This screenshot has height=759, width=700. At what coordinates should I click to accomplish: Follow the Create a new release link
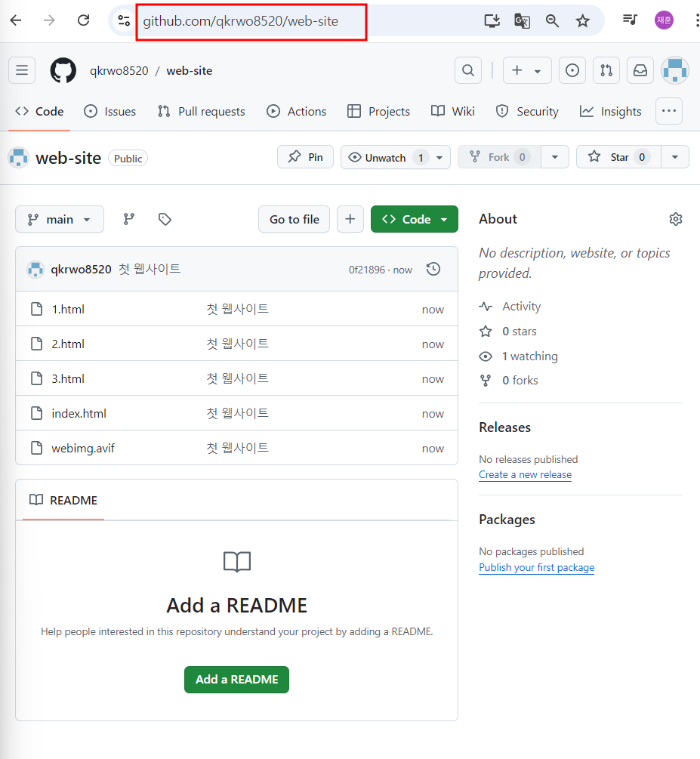pos(526,474)
